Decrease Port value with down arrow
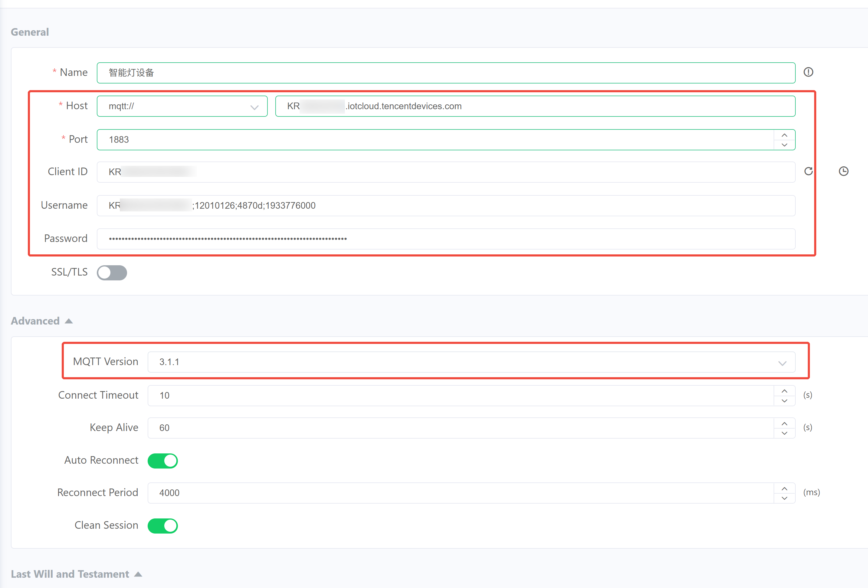 pyautogui.click(x=784, y=145)
